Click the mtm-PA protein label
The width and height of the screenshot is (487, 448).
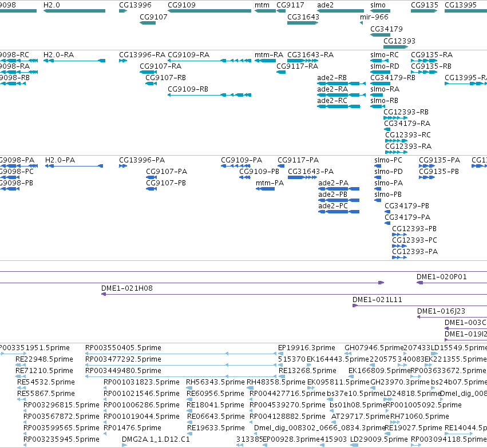(270, 183)
